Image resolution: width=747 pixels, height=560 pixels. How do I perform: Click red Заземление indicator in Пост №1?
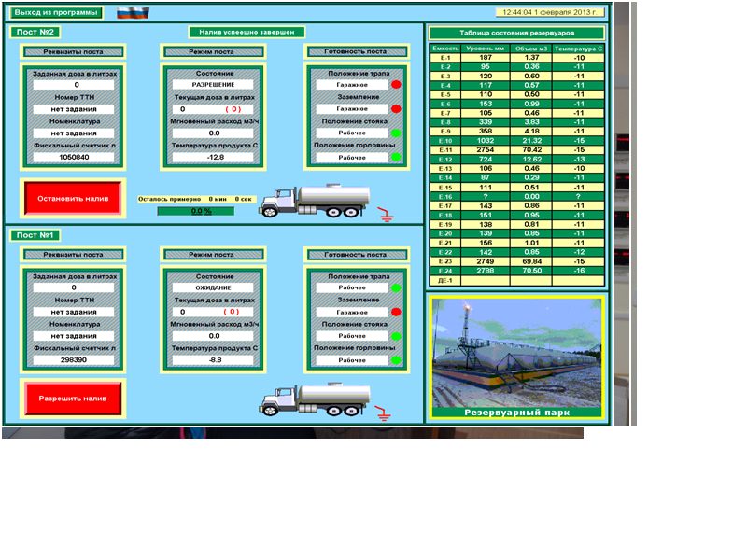tap(396, 312)
